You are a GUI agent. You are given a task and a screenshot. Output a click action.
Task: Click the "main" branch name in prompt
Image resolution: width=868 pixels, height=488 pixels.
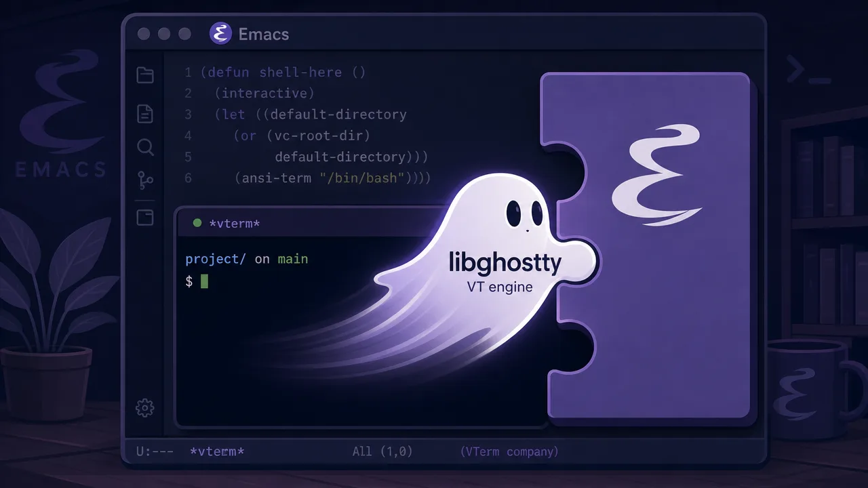tap(293, 259)
